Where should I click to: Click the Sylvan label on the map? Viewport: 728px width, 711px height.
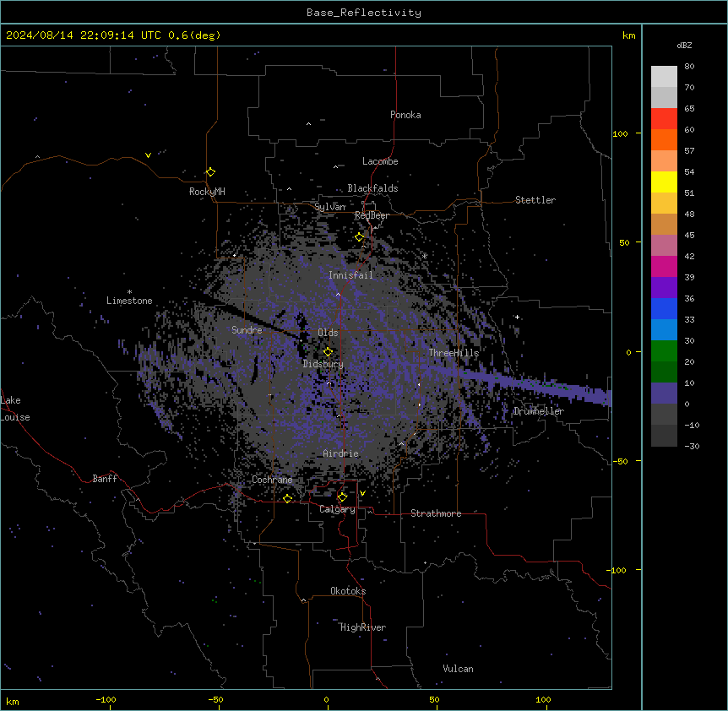tap(329, 207)
